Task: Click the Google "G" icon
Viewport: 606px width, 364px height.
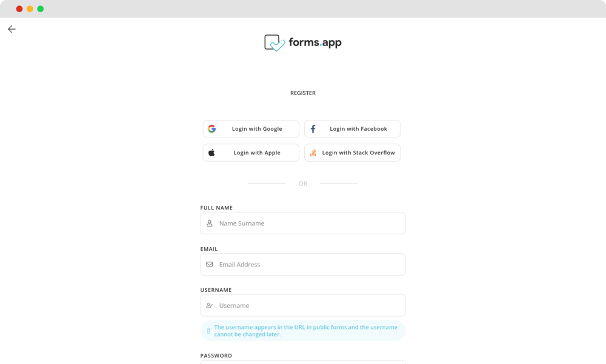Action: click(213, 128)
